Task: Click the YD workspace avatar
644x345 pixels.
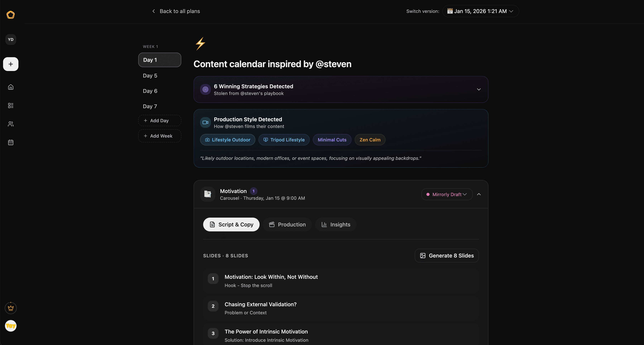Action: pos(11,40)
